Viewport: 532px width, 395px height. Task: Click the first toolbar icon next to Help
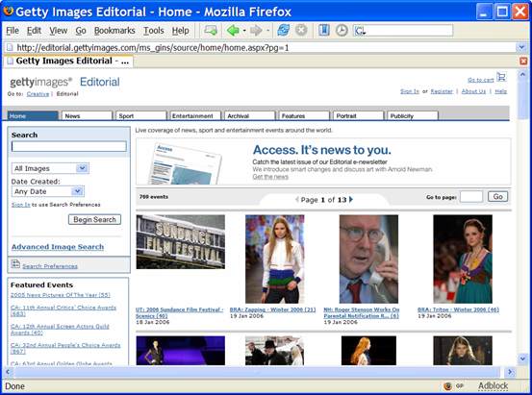tap(211, 31)
